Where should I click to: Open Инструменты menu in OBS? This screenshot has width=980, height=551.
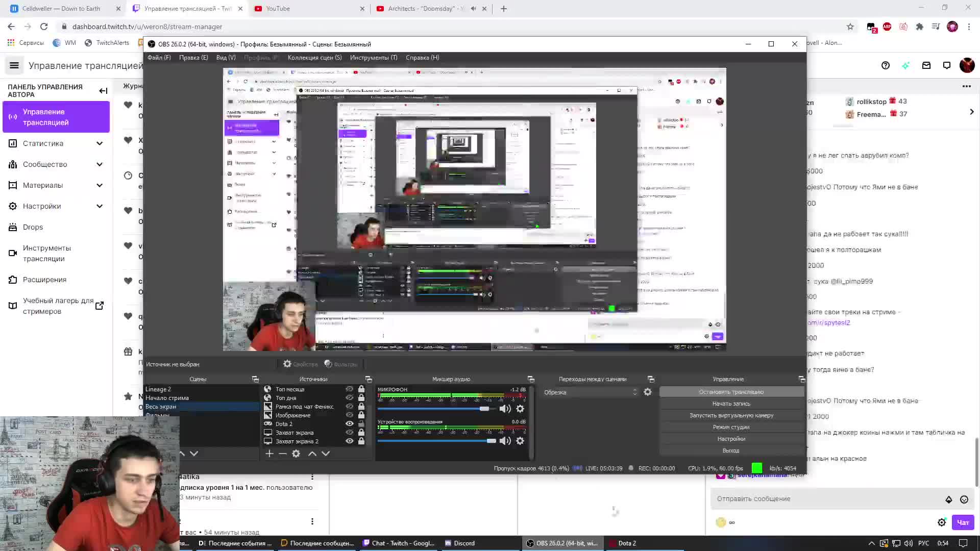click(x=374, y=58)
